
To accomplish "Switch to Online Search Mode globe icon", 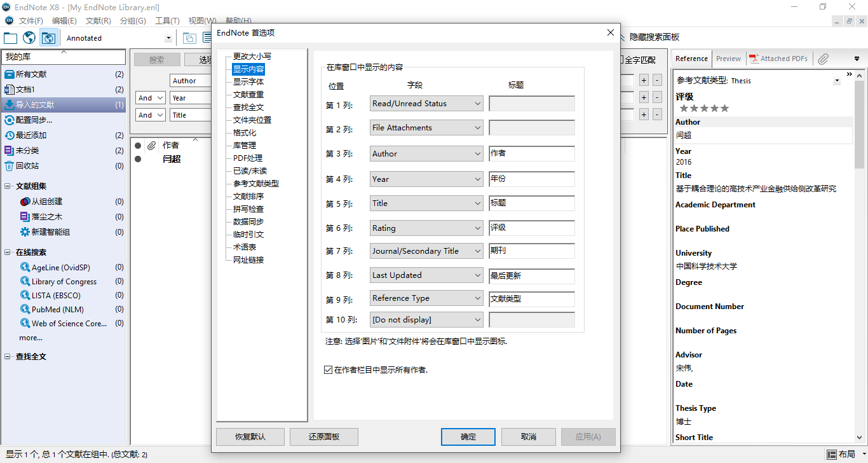I will click(x=29, y=38).
